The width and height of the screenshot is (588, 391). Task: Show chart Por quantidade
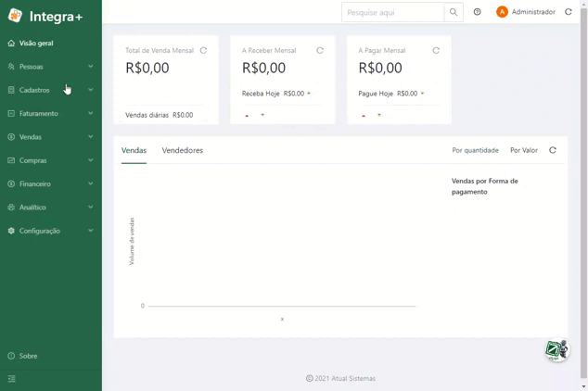tap(475, 150)
